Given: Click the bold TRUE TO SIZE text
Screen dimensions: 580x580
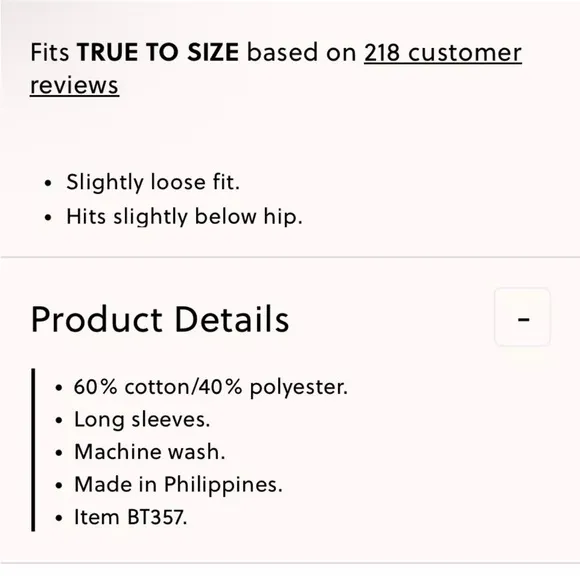Looking at the screenshot, I should 158,52.
